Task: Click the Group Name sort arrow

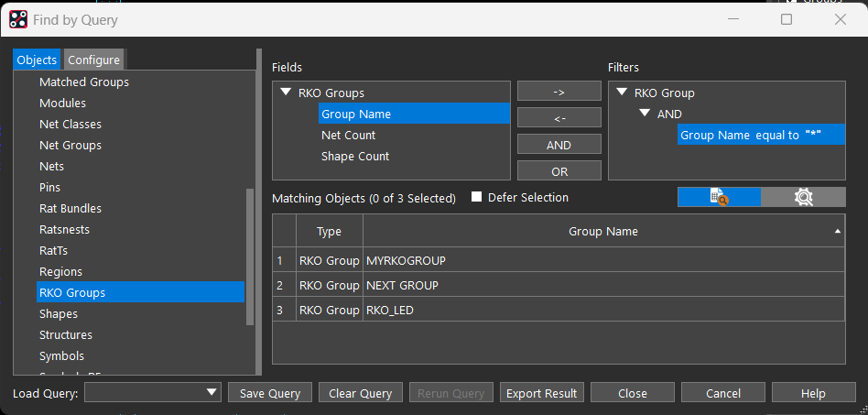Action: point(837,232)
